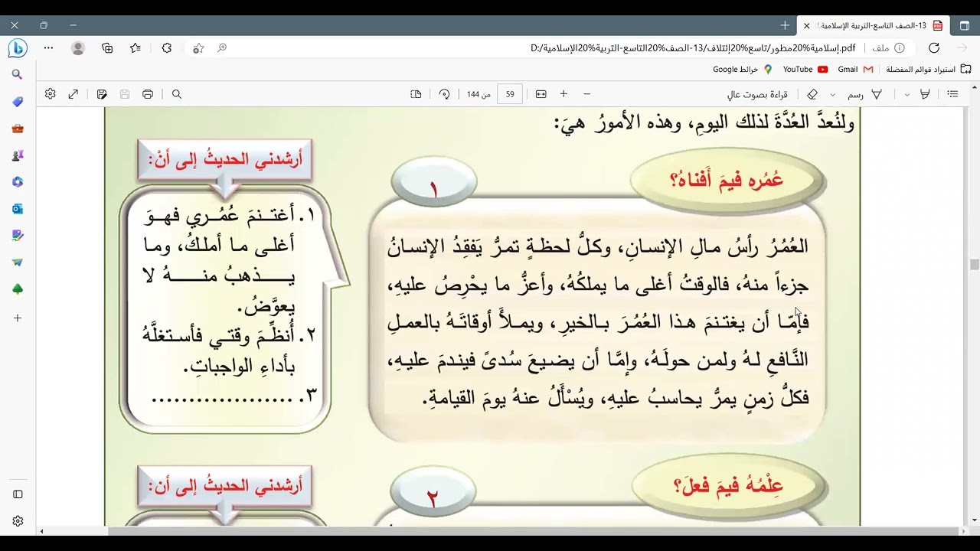This screenshot has height=551, width=980.
Task: Open the Image Creator sidebar icon
Action: 18,236
